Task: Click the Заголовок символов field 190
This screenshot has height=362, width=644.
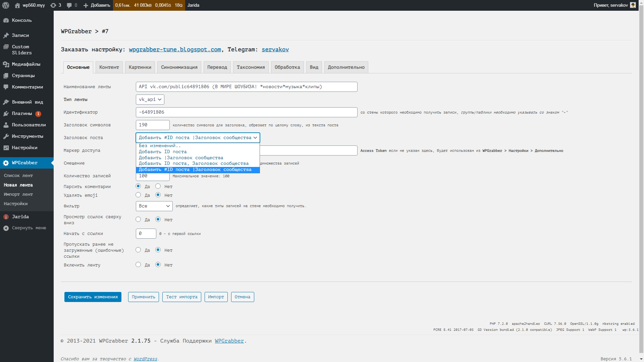Action: pyautogui.click(x=153, y=125)
